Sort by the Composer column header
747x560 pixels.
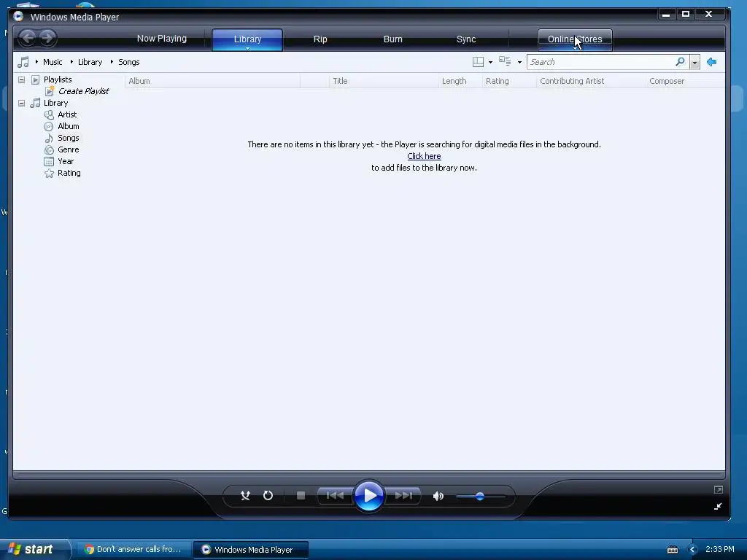point(685,81)
